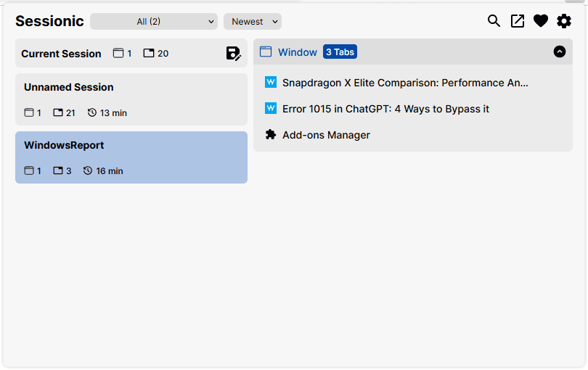Click the Snapdragon X Elite tab favicon
Image resolution: width=588 pixels, height=370 pixels.
(271, 82)
